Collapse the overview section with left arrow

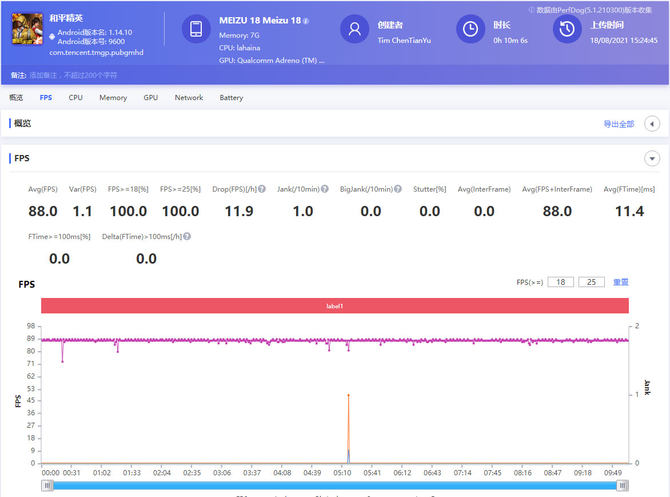tap(652, 124)
